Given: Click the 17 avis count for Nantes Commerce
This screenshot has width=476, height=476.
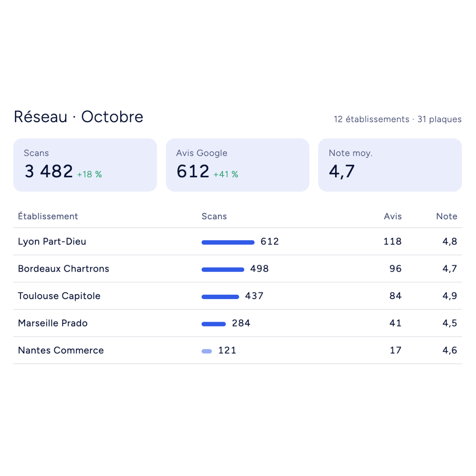Looking at the screenshot, I should pos(395,350).
